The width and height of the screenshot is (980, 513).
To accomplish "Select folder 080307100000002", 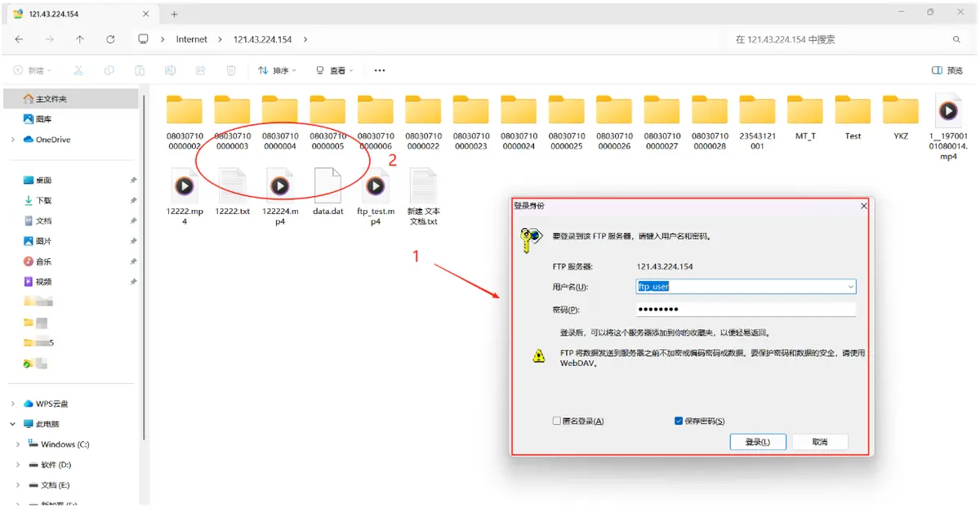I will (x=185, y=123).
